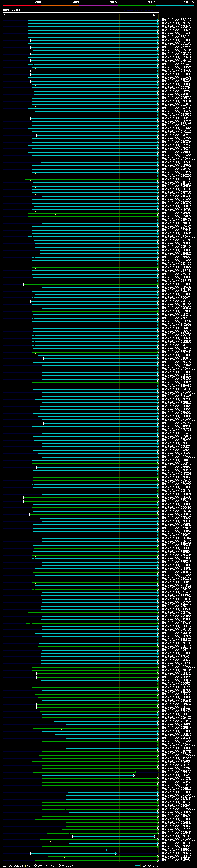Select hit label UniRef100_C1MH03
Screen dimensions: 197x868
point(176,406)
